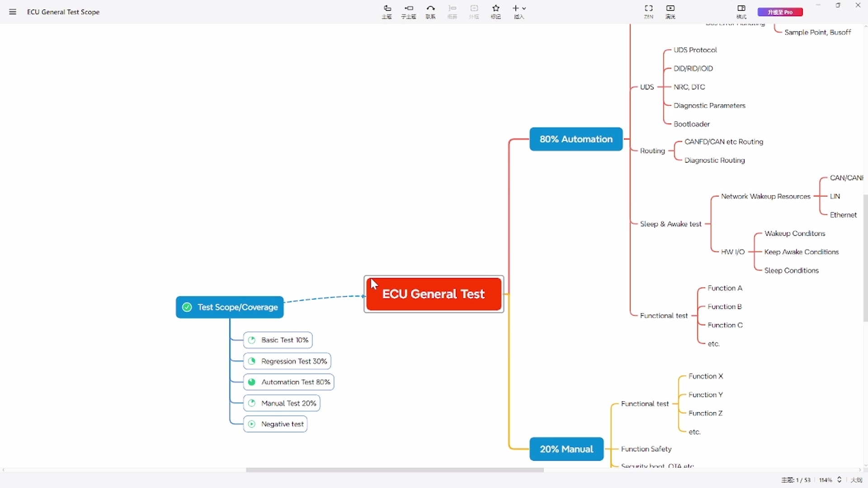868x488 pixels.
Task: Open the hamburger menu
Action: 13,12
